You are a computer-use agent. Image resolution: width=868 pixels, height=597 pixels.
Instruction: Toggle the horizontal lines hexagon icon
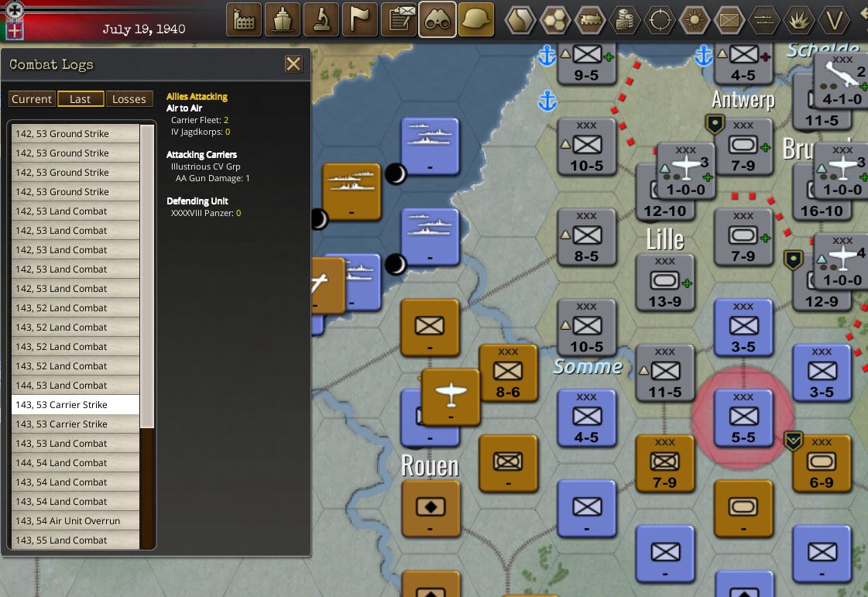click(764, 20)
